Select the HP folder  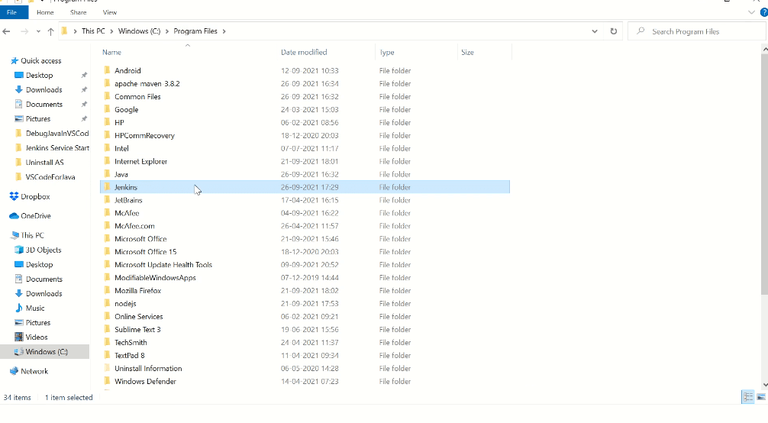tap(119, 122)
